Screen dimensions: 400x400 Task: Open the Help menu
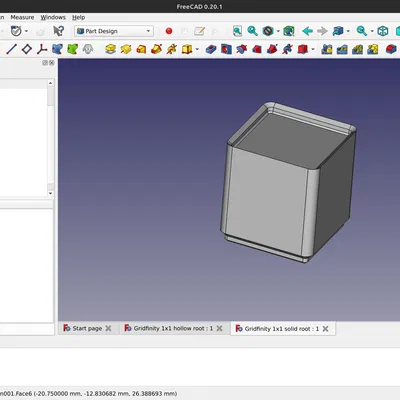point(79,17)
